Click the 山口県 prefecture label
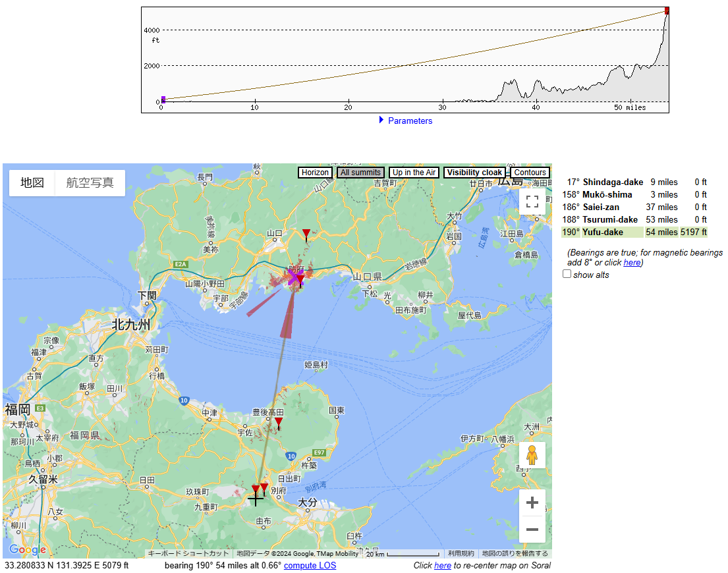The width and height of the screenshot is (728, 573). 367,277
